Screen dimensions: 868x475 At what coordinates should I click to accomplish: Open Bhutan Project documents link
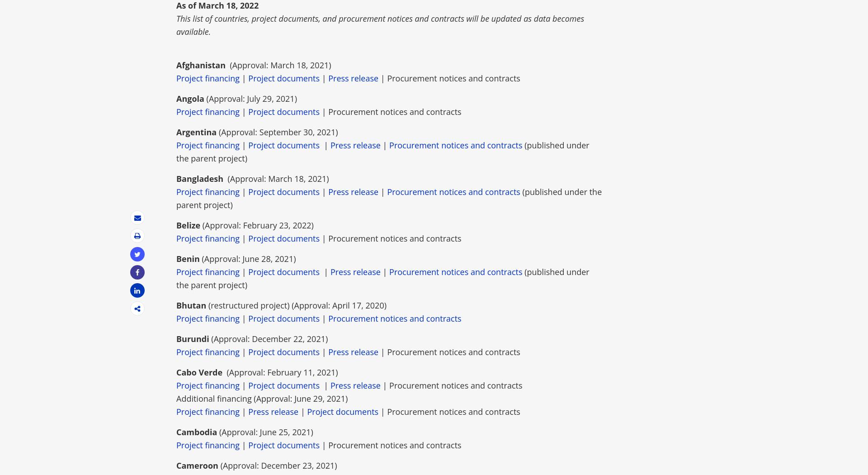tap(284, 318)
